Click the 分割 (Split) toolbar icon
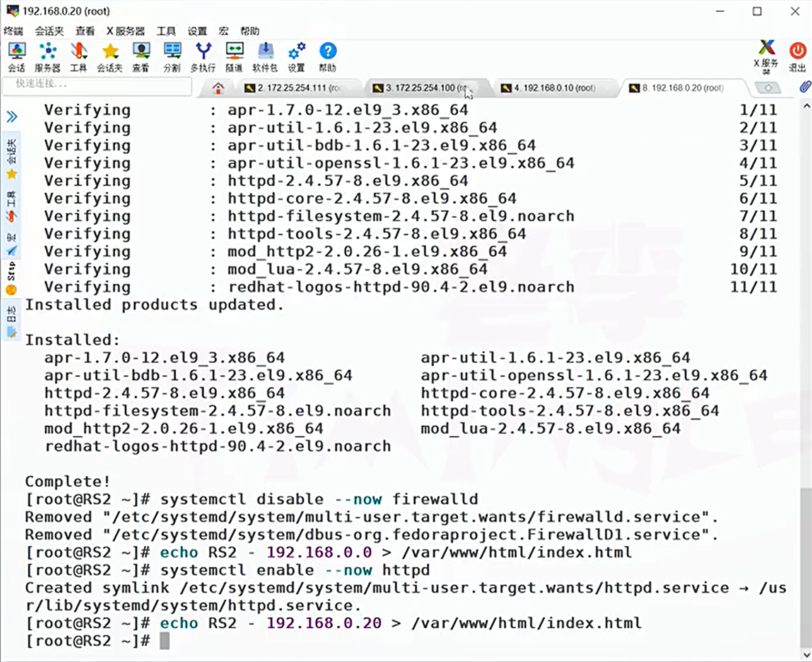The width and height of the screenshot is (812, 662). (x=172, y=57)
